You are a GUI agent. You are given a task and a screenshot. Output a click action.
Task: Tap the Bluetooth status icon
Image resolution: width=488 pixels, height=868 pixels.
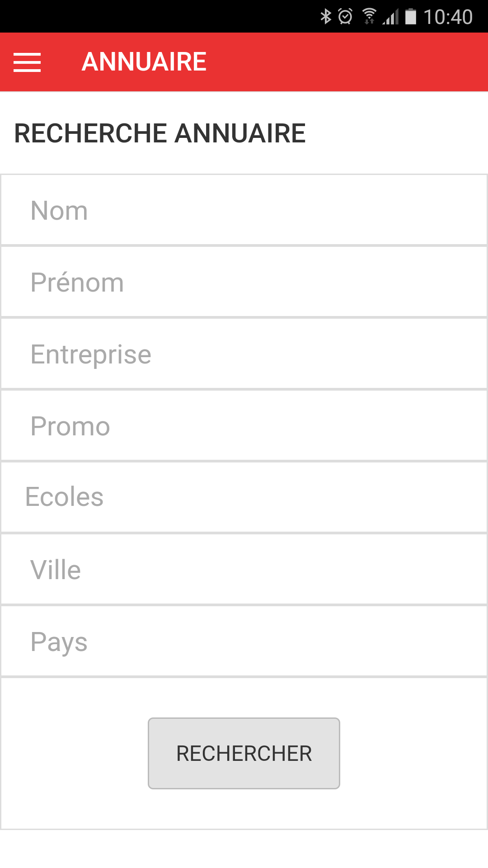325,17
